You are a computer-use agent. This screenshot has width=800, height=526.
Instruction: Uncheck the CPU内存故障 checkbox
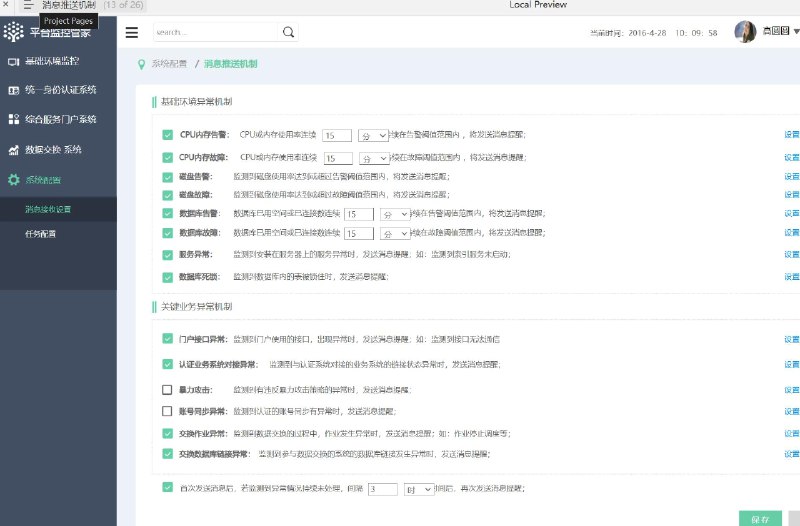pyautogui.click(x=167, y=157)
